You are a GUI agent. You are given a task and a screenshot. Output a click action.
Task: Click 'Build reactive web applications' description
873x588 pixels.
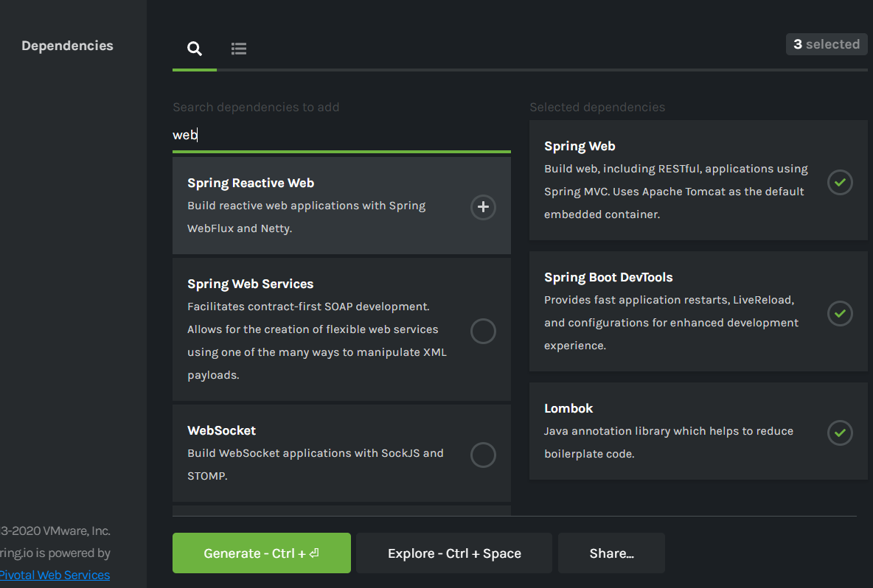click(x=306, y=217)
